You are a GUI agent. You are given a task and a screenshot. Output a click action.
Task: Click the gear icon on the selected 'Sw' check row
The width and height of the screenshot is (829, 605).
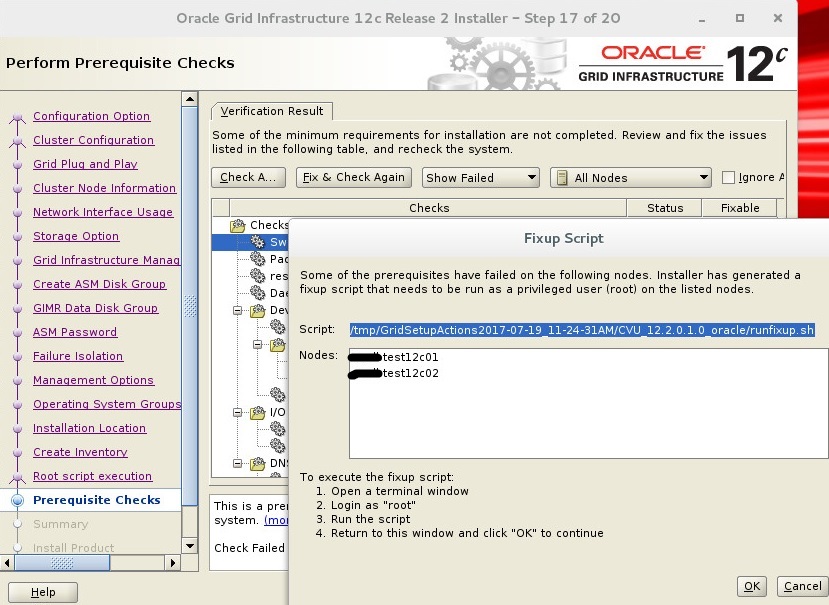(257, 242)
